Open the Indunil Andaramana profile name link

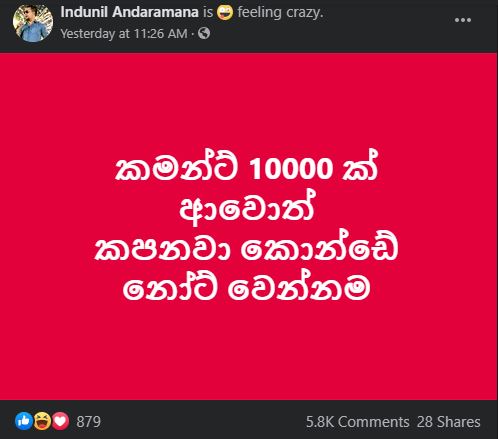(129, 12)
